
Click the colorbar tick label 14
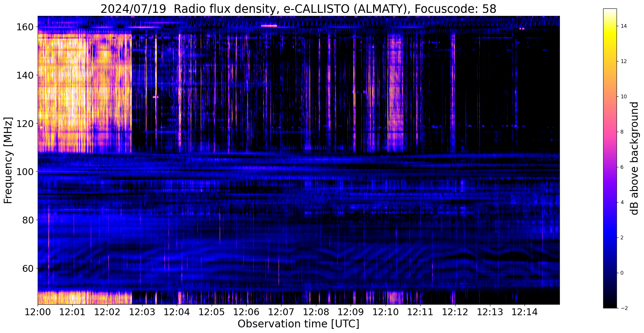tap(624, 26)
